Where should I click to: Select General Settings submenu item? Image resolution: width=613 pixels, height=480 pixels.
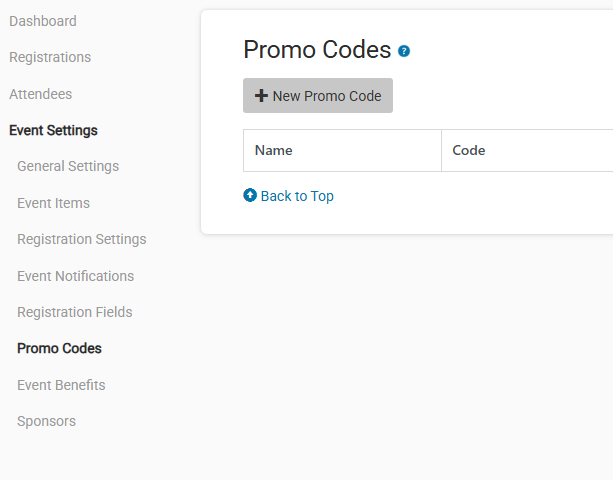pyautogui.click(x=68, y=166)
